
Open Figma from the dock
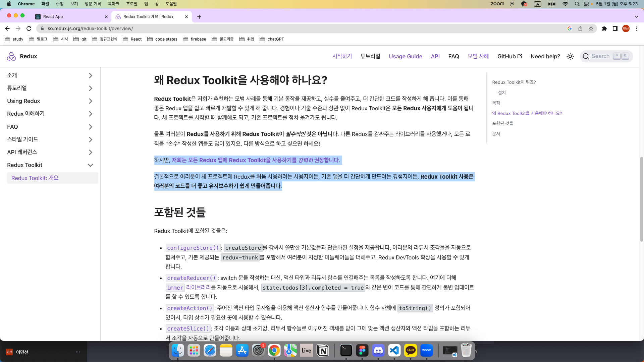(x=362, y=351)
